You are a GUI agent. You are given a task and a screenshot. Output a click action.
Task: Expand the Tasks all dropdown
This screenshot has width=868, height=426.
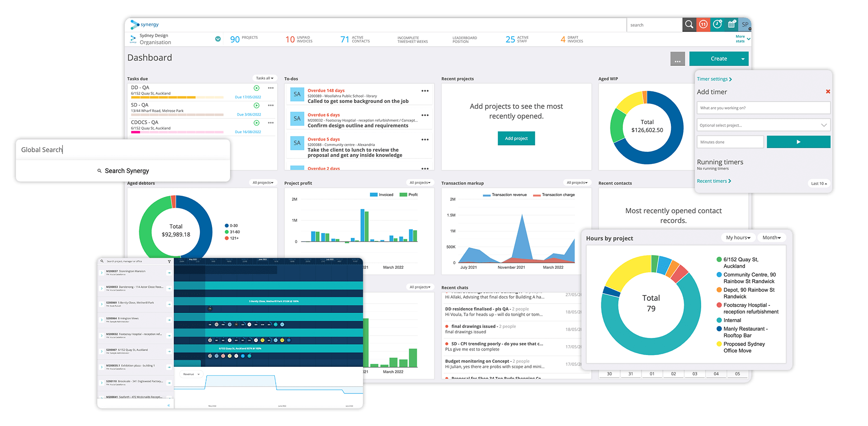[264, 78]
